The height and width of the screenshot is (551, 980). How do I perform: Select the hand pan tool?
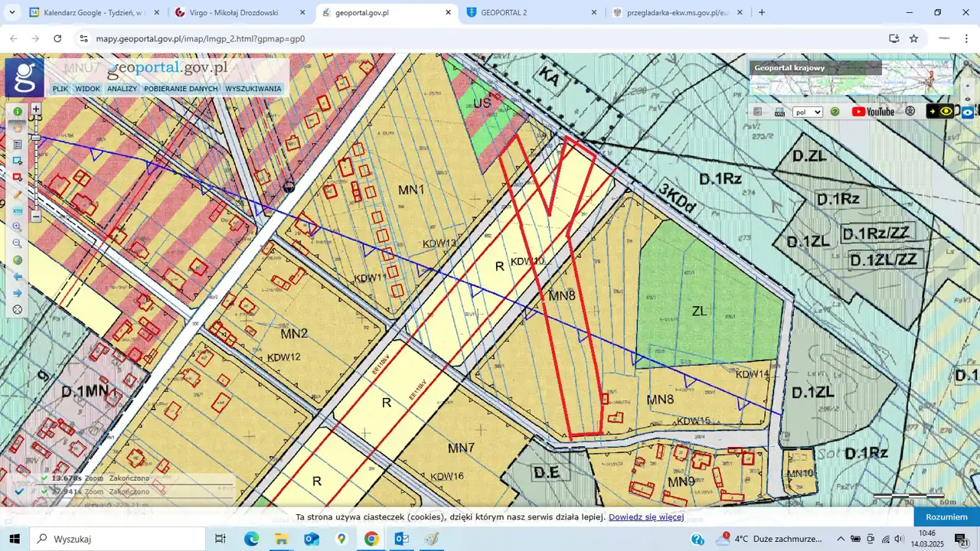pyautogui.click(x=18, y=128)
